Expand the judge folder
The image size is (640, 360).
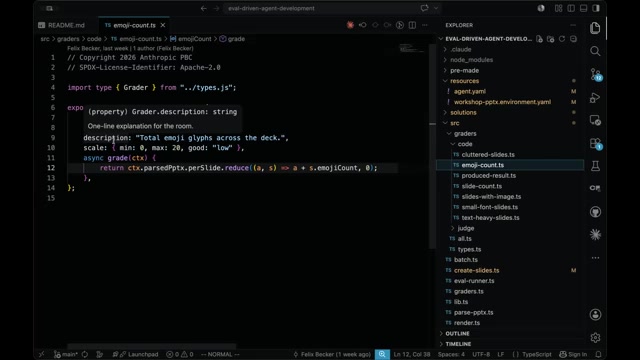pyautogui.click(x=466, y=228)
